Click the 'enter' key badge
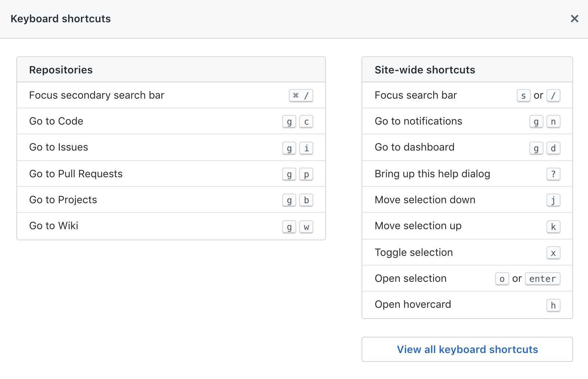 [x=542, y=279]
